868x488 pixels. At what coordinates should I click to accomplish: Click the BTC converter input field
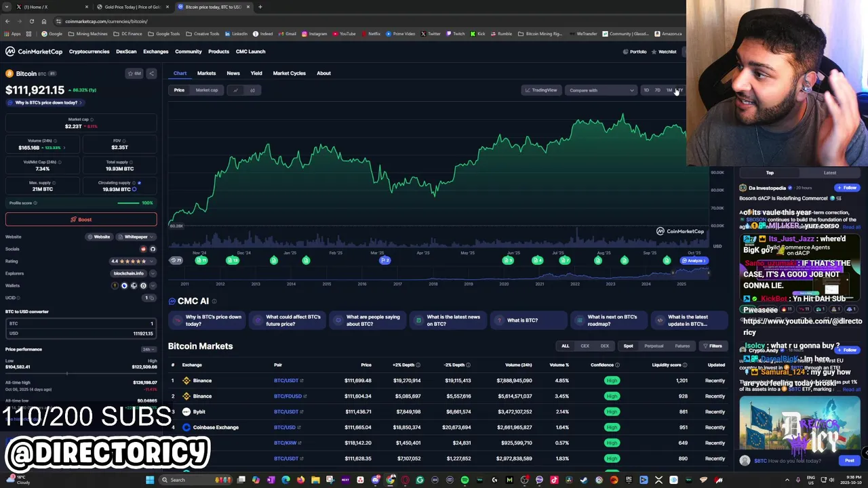point(81,324)
